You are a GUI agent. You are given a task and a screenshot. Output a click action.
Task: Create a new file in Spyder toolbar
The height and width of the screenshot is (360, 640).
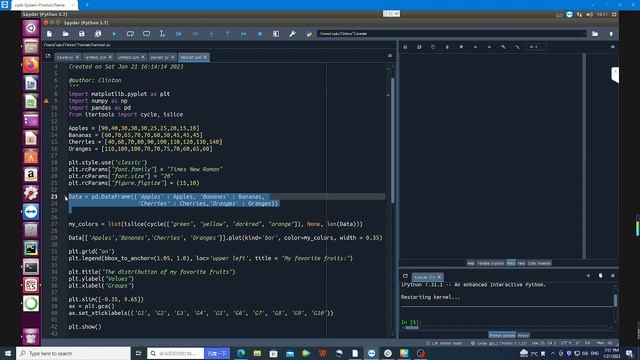(49, 34)
